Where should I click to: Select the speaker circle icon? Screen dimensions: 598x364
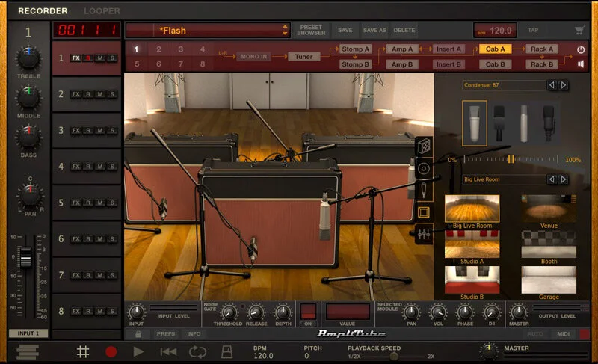point(424,168)
